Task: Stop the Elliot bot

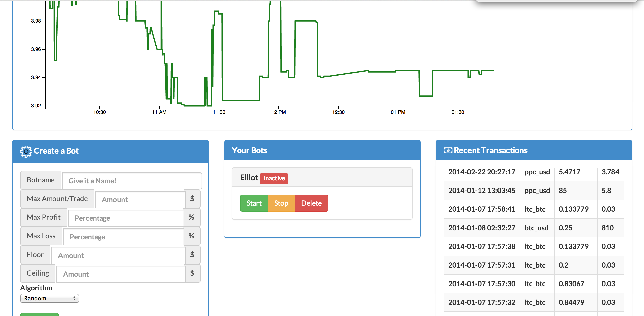Action: click(281, 203)
